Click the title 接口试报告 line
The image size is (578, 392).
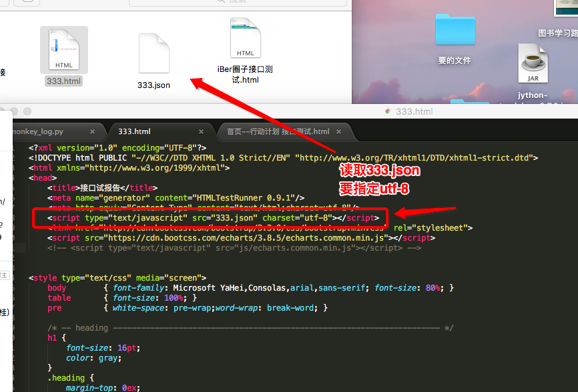(103, 188)
